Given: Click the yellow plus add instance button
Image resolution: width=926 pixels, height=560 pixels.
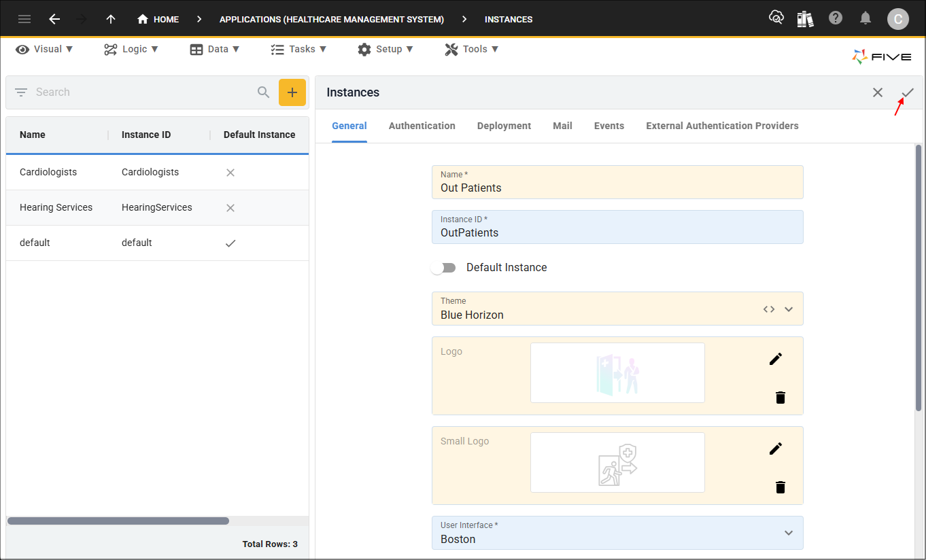Looking at the screenshot, I should 292,92.
